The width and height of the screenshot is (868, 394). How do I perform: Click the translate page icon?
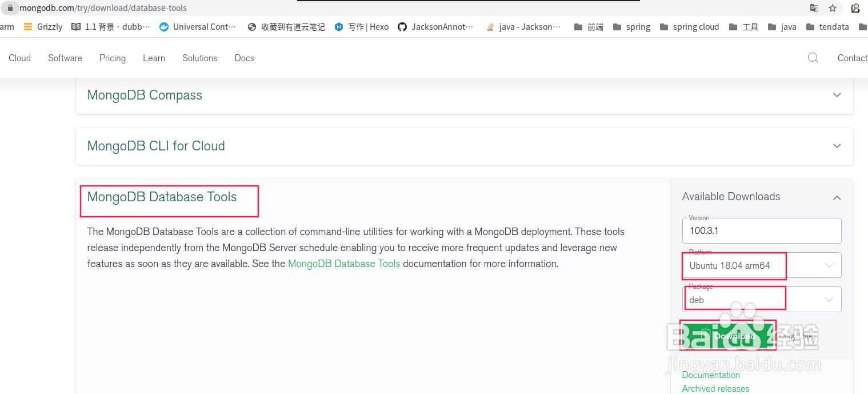tap(814, 8)
